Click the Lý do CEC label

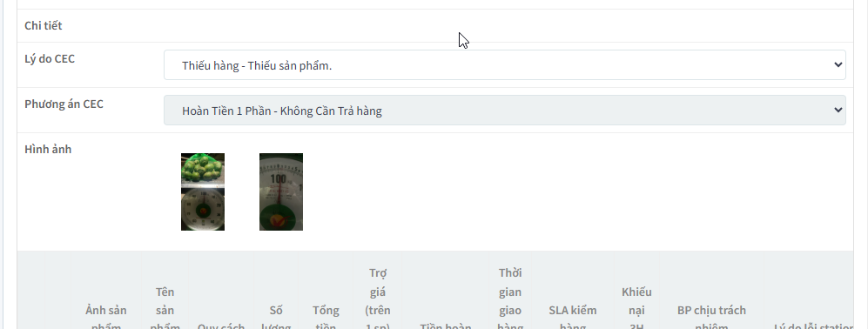coord(50,58)
